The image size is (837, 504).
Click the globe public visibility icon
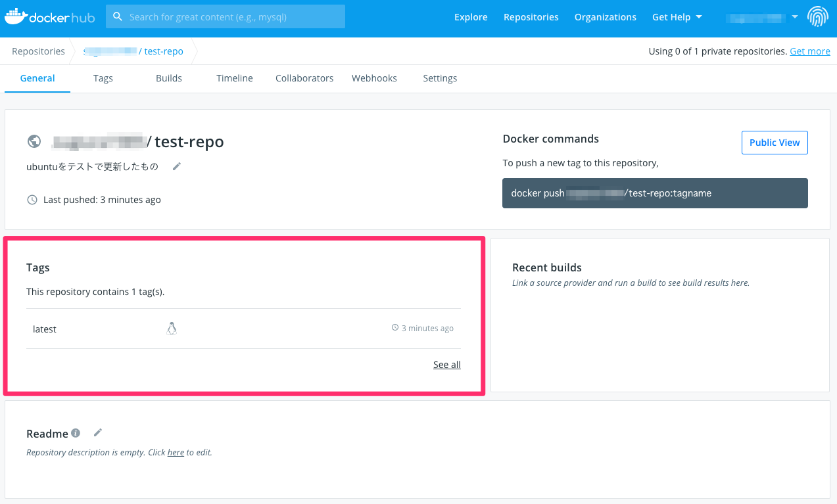tap(34, 141)
